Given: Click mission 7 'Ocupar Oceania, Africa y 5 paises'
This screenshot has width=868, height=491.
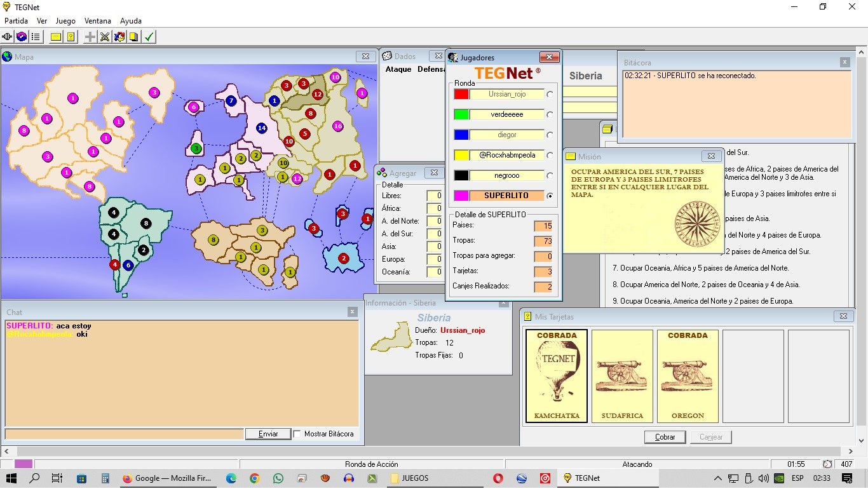Looking at the screenshot, I should click(700, 268).
